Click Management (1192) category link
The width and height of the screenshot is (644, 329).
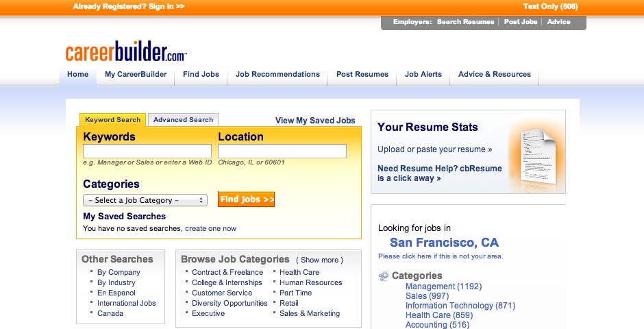443,287
